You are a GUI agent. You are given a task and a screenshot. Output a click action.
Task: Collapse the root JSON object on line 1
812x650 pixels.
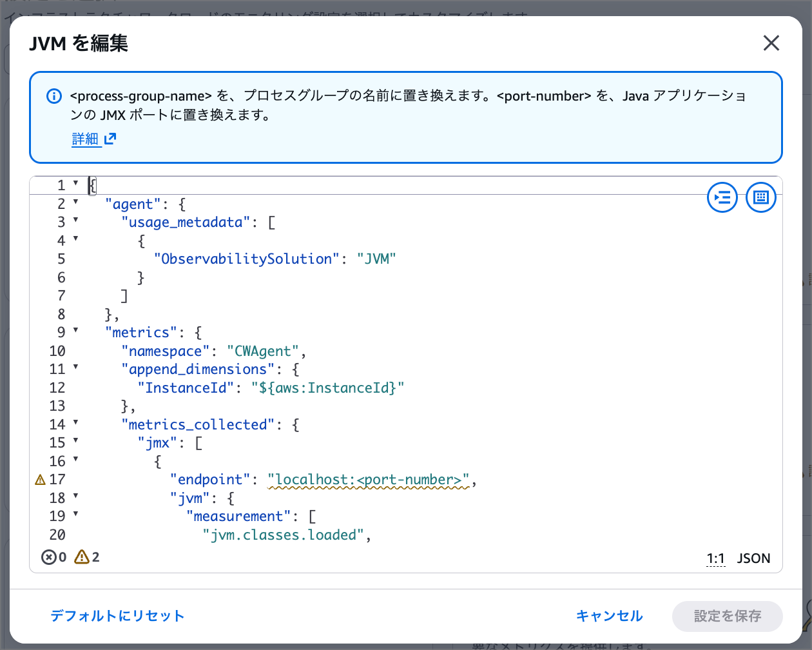point(75,184)
